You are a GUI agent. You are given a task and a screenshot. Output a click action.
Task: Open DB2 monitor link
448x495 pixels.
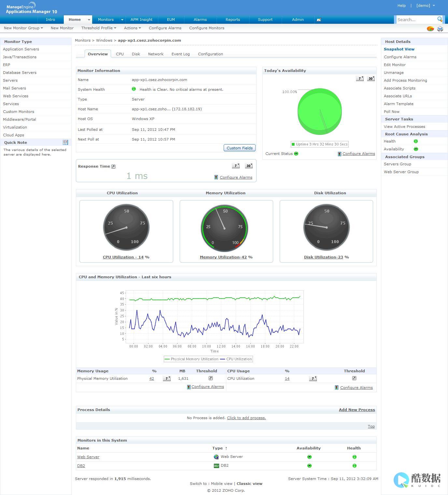click(81, 466)
